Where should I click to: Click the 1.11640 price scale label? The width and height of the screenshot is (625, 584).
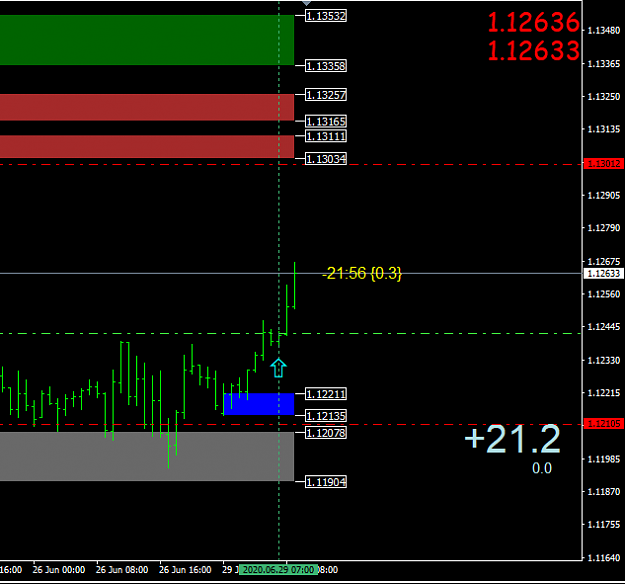coord(604,558)
